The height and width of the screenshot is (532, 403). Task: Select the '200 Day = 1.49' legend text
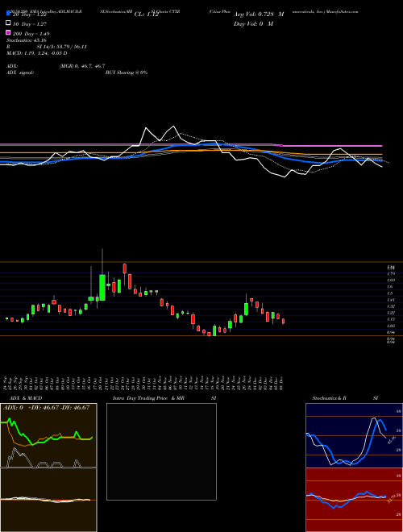tap(31, 34)
